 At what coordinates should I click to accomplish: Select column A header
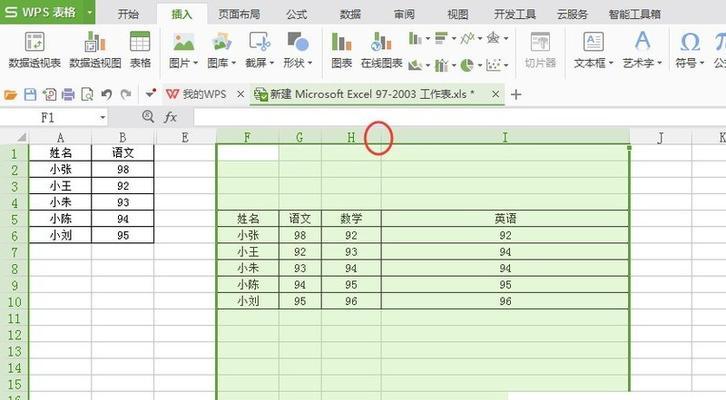60,137
